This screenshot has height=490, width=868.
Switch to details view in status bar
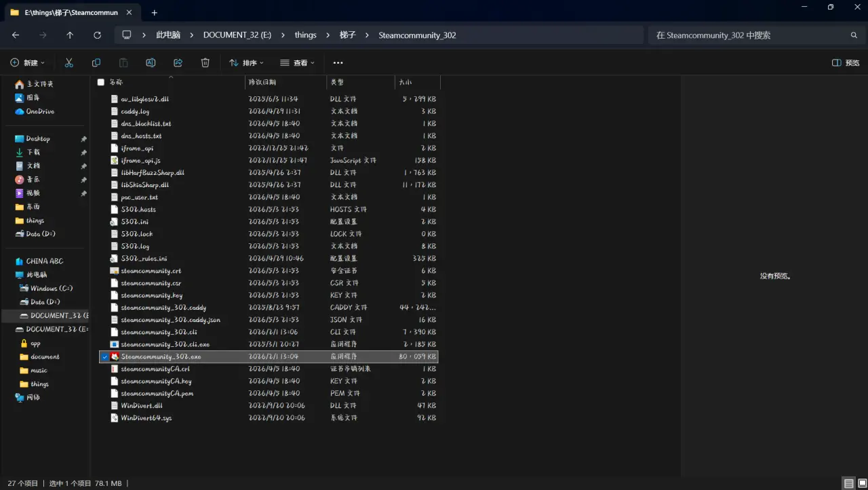848,483
